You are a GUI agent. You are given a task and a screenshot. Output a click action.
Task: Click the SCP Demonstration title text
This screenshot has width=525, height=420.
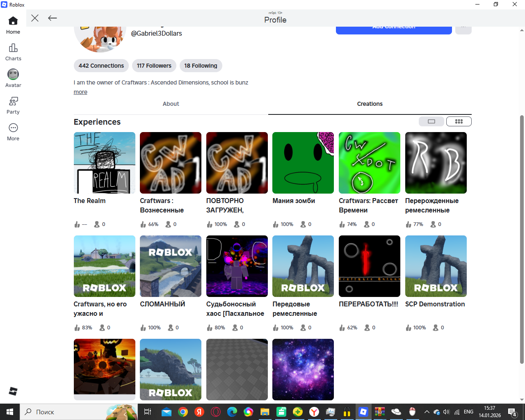click(x=435, y=304)
